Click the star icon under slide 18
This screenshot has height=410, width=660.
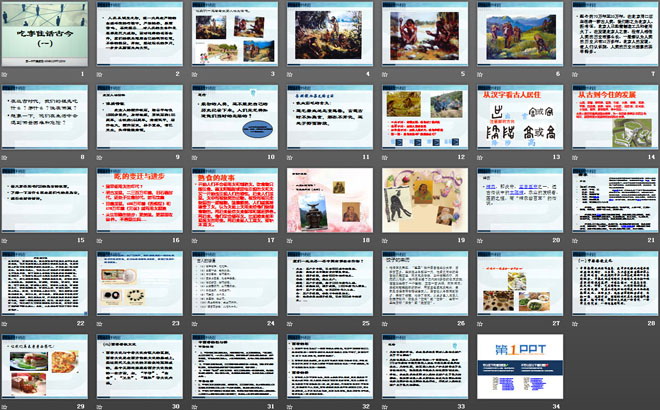pos(290,241)
